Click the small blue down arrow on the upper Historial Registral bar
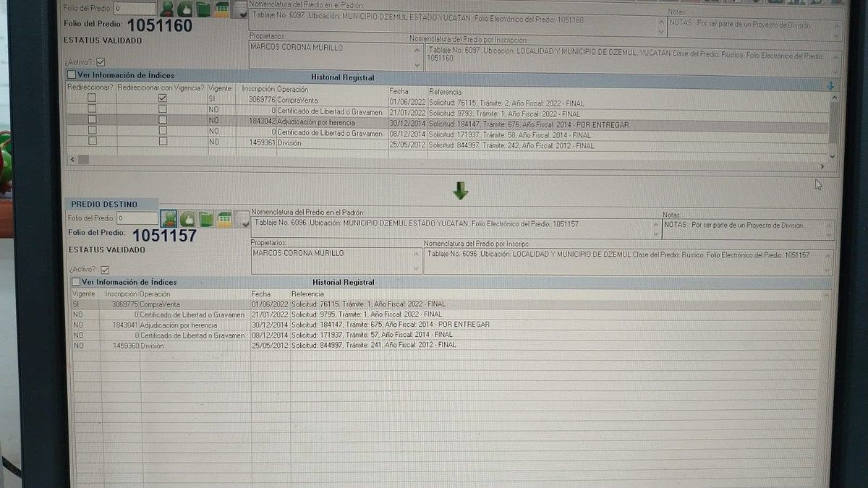Viewport: 868px width, 488px height. click(830, 86)
